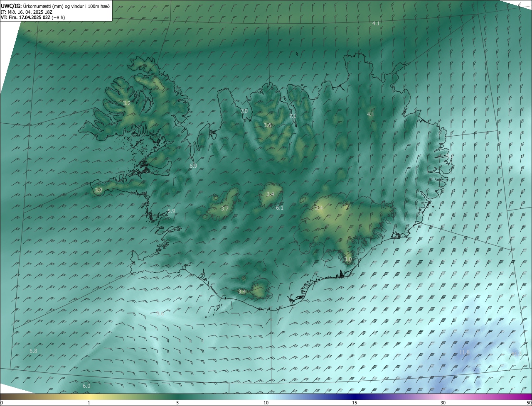Image resolution: width=532 pixels, height=406 pixels.
Task: Click the 3.2 value on the Snæfellsnes peninsula
Action: point(99,191)
